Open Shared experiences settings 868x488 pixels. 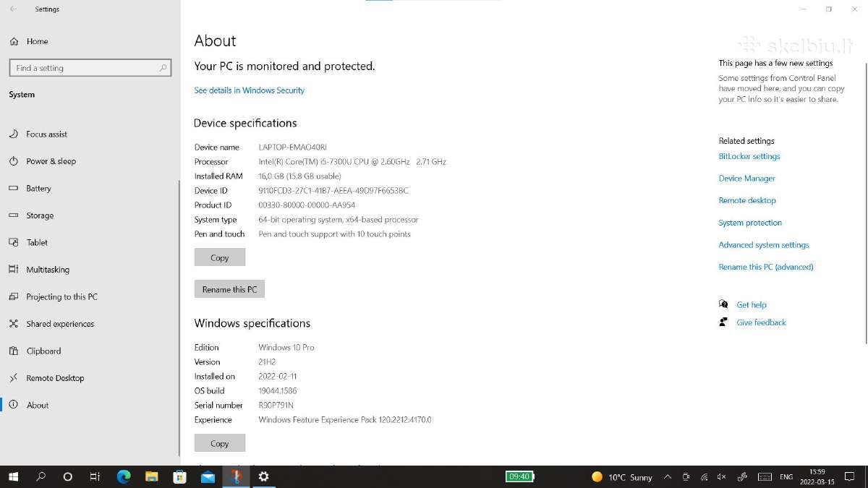pos(60,324)
